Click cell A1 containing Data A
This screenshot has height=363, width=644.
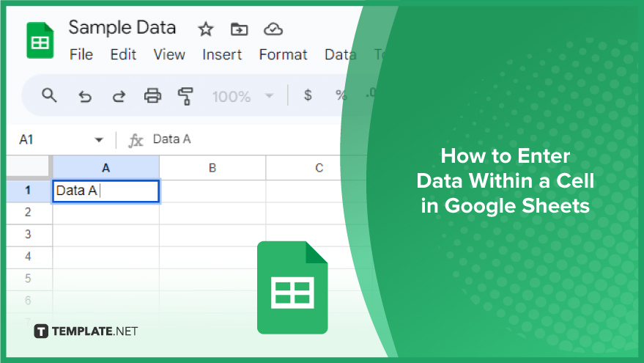click(106, 191)
